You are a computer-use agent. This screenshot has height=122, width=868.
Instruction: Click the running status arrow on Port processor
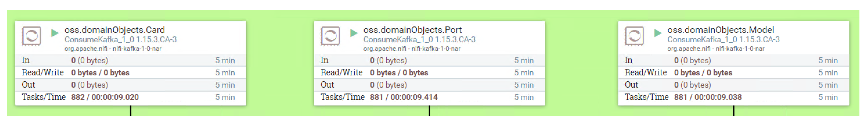tap(354, 33)
